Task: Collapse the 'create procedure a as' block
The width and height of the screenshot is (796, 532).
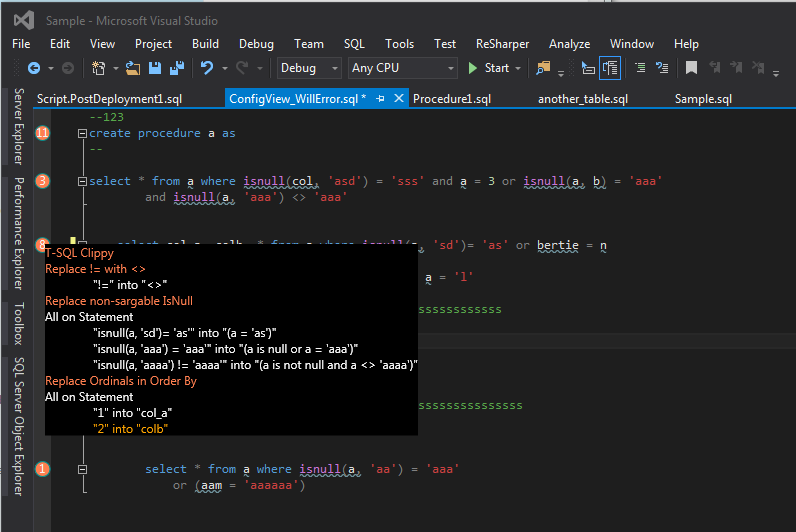Action: pyautogui.click(x=82, y=133)
